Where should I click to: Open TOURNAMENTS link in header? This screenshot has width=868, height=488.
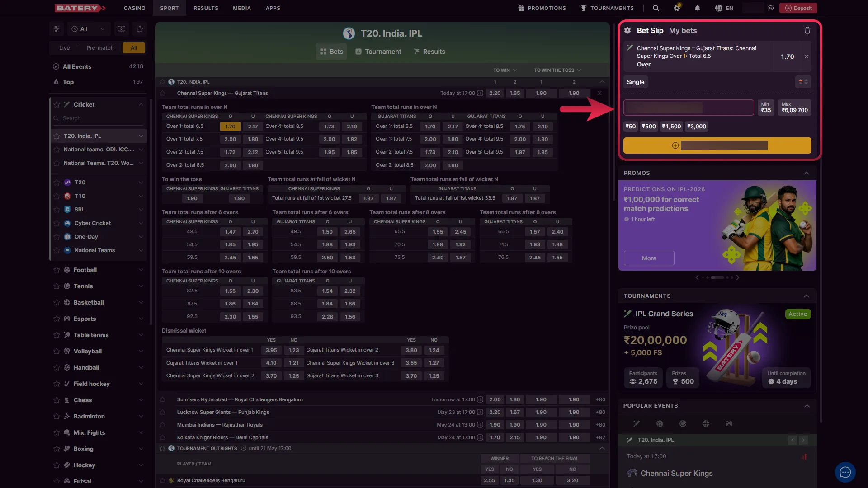(607, 8)
